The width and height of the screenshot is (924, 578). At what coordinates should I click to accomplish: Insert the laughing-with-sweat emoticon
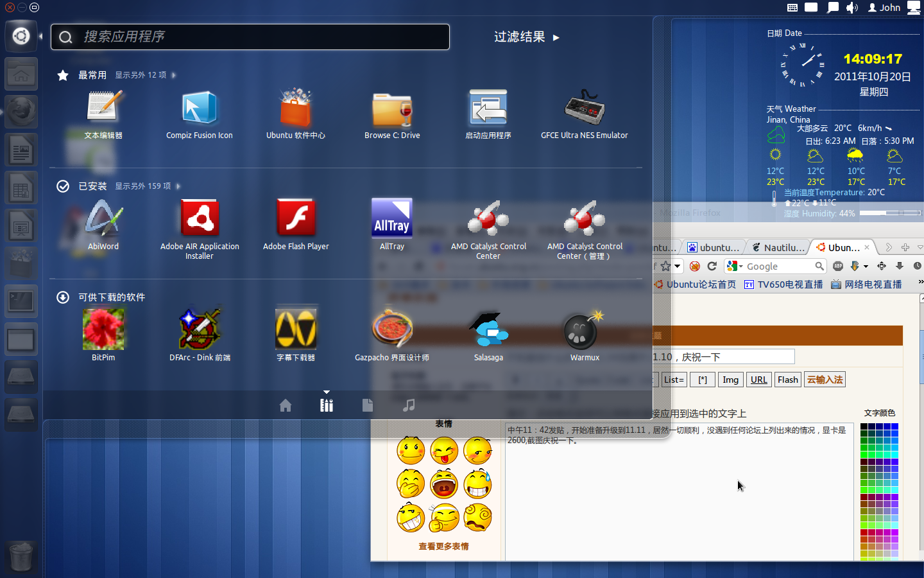(x=477, y=484)
